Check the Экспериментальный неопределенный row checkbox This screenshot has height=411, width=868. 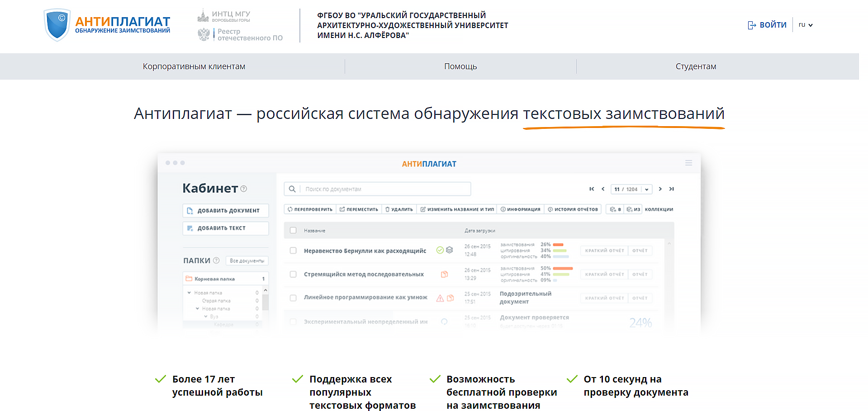(x=293, y=322)
